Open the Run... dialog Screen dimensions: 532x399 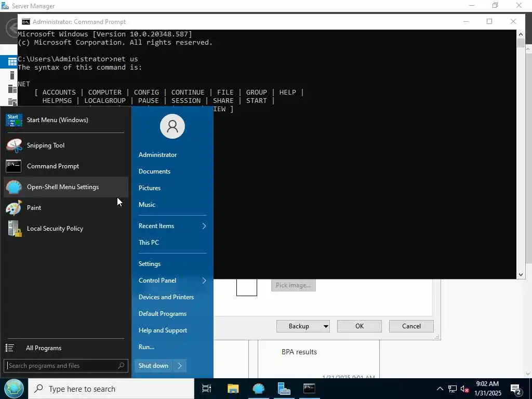pos(146,347)
